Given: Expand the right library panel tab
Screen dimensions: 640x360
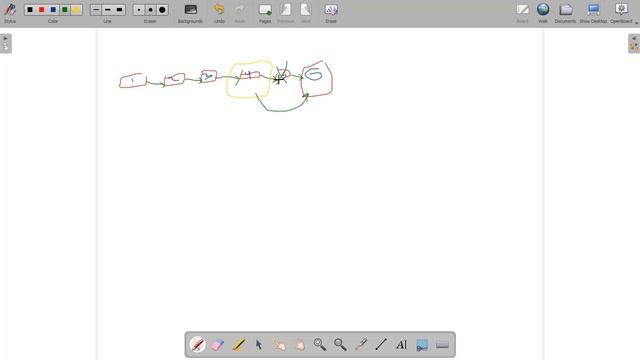Looking at the screenshot, I should click(634, 43).
